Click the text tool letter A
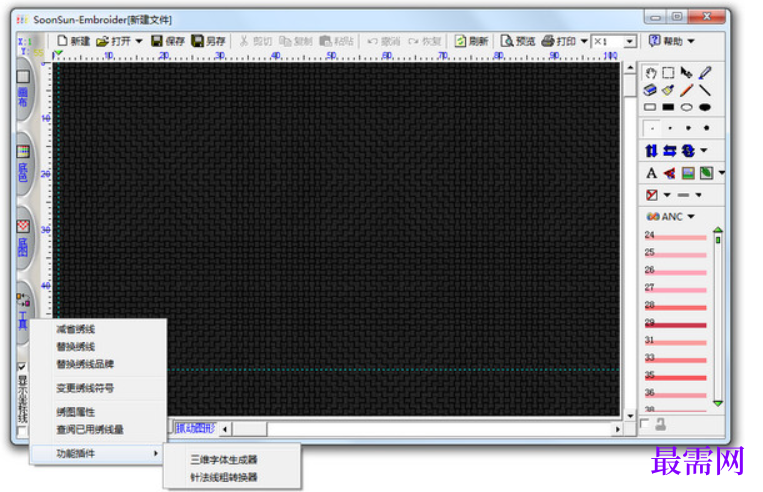Image resolution: width=763 pixels, height=492 pixels. (651, 173)
